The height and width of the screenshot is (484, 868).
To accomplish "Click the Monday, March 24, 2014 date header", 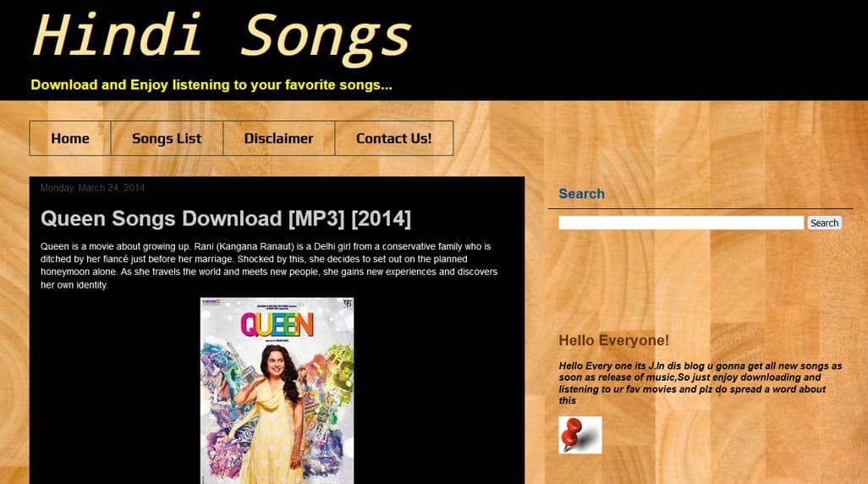I will tap(92, 188).
